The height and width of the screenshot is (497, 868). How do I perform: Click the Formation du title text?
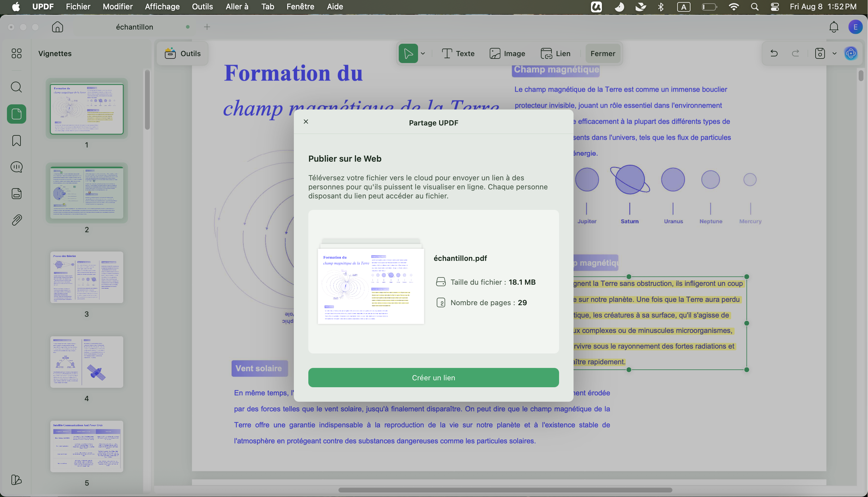tap(293, 73)
